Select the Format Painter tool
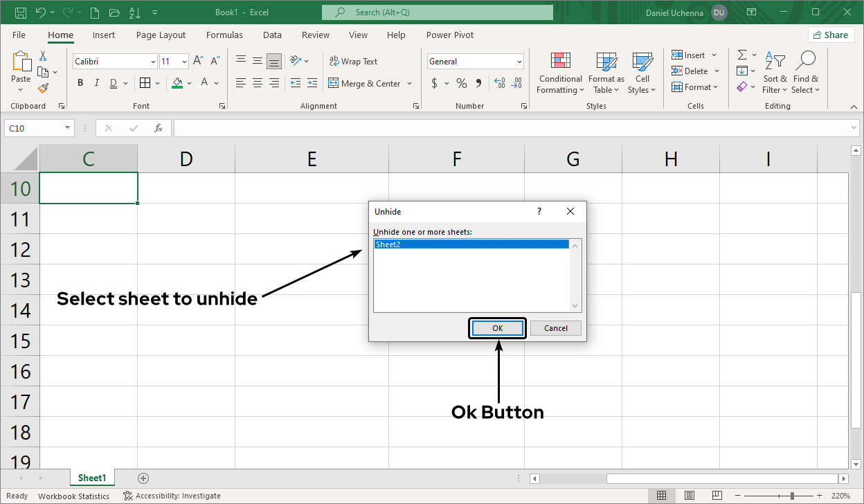This screenshot has height=504, width=864. [41, 88]
